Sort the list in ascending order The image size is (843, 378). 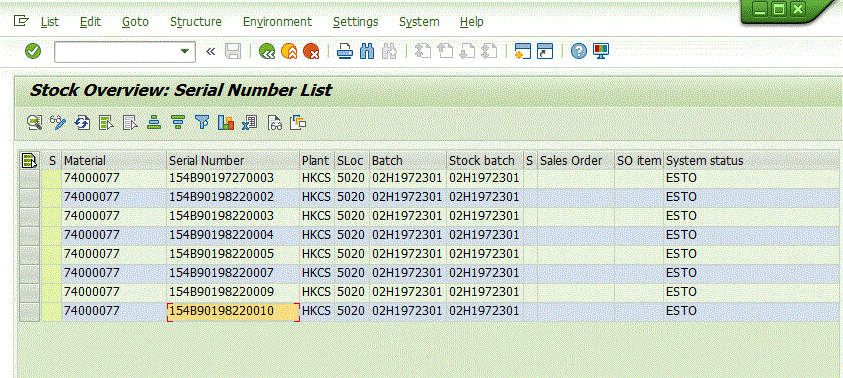(x=154, y=123)
